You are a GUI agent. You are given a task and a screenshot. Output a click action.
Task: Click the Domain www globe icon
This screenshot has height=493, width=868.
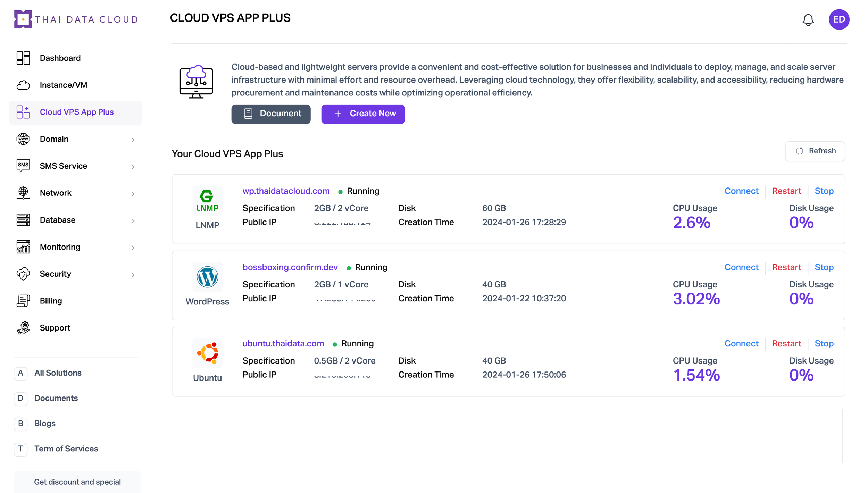coord(23,139)
